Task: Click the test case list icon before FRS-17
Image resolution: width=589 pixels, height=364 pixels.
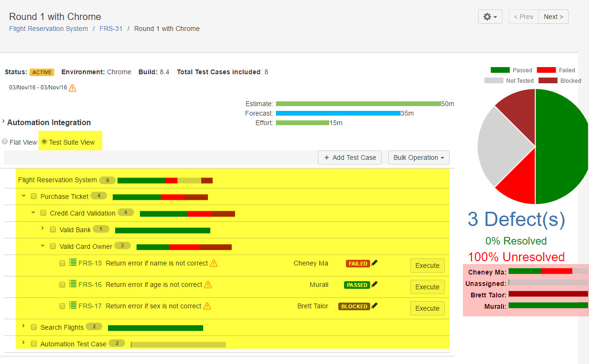Action: [x=73, y=305]
